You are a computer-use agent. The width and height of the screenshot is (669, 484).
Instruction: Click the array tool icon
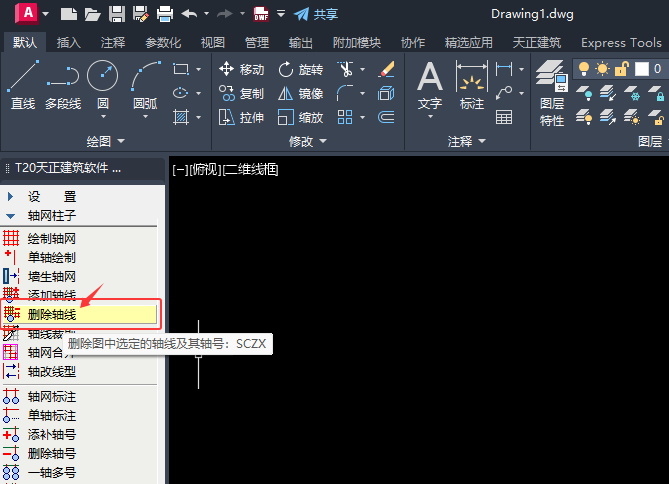click(x=345, y=117)
